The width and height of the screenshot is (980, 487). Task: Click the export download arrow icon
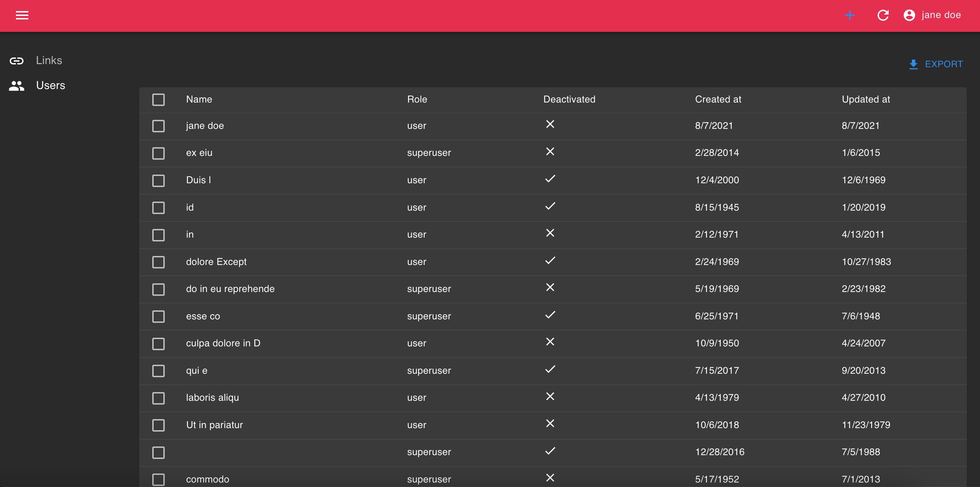point(913,64)
